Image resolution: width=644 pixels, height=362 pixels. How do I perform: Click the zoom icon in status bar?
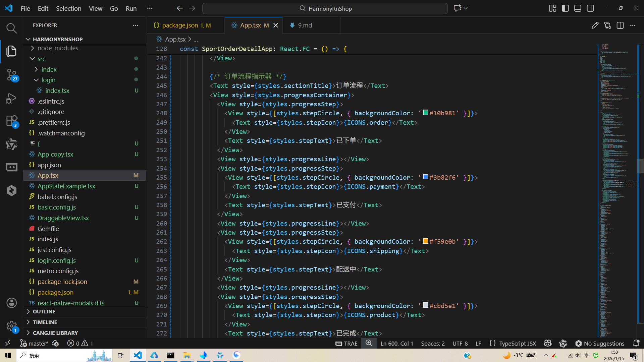tap(369, 343)
